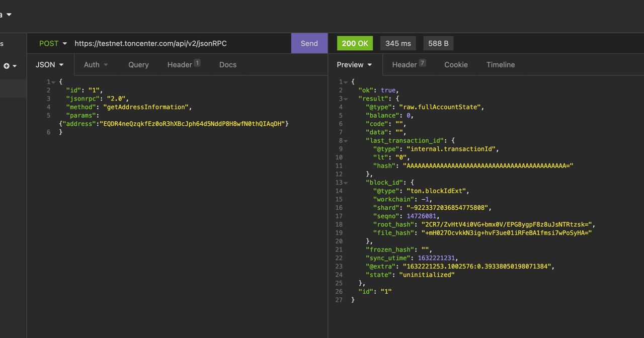Screen dimensions: 644x338
Task: Open the JSON body type dropdown
Action: [50, 64]
